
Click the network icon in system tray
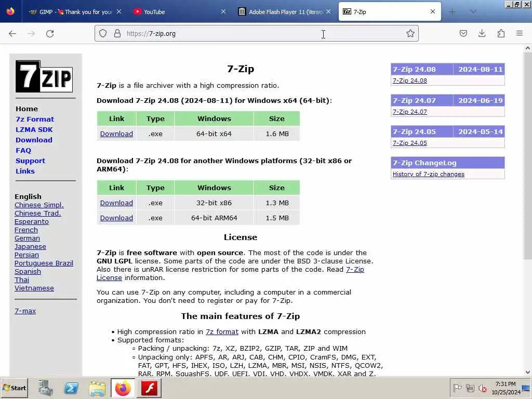point(470,388)
